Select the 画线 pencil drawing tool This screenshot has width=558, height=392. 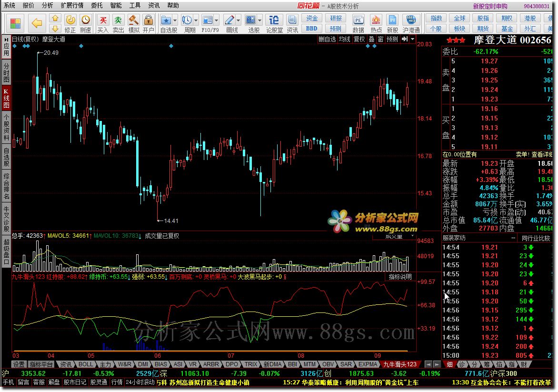pyautogui.click(x=229, y=20)
